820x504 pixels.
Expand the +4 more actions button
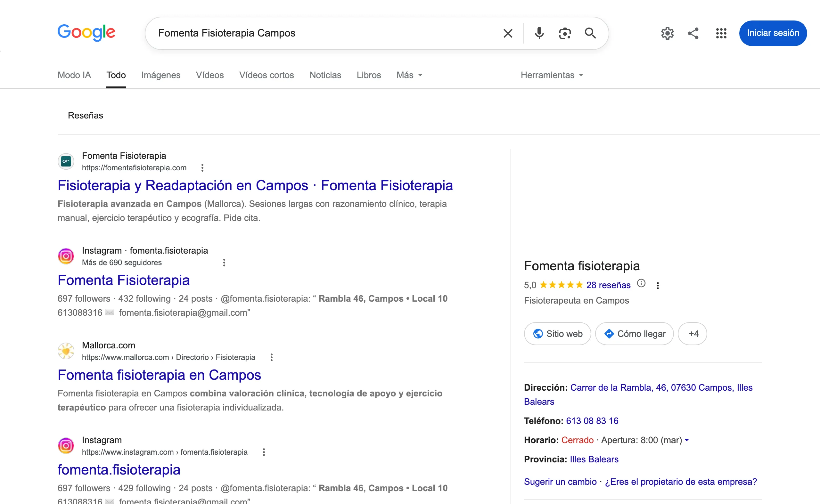pyautogui.click(x=692, y=333)
